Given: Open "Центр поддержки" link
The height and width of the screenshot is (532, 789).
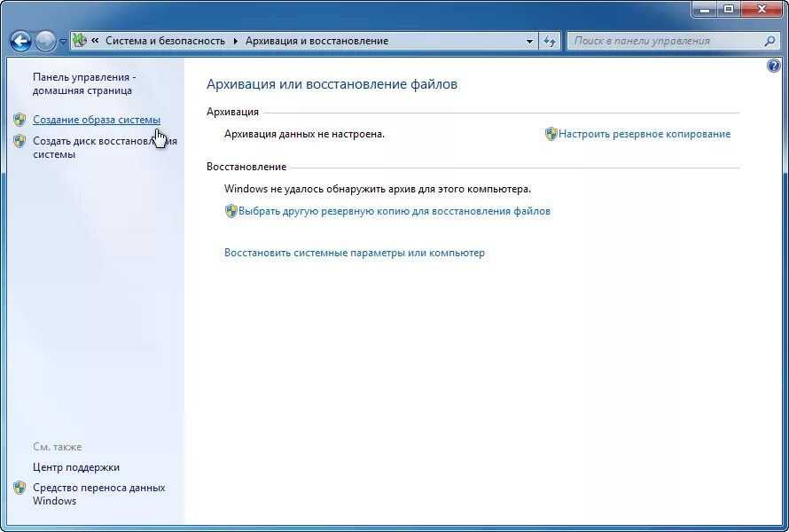Looking at the screenshot, I should click(x=76, y=467).
